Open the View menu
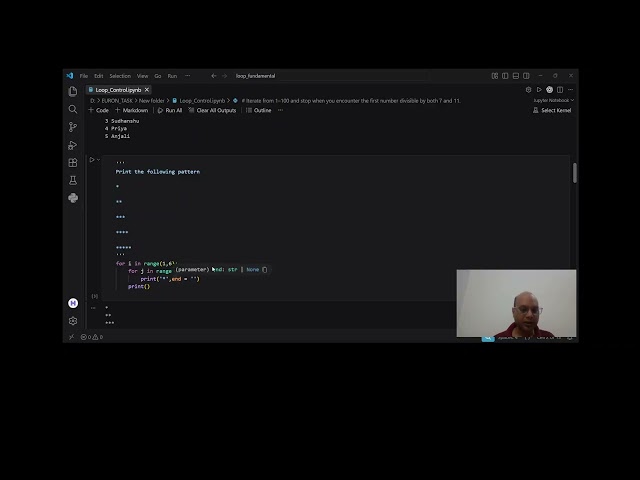640x480 pixels. coord(142,76)
